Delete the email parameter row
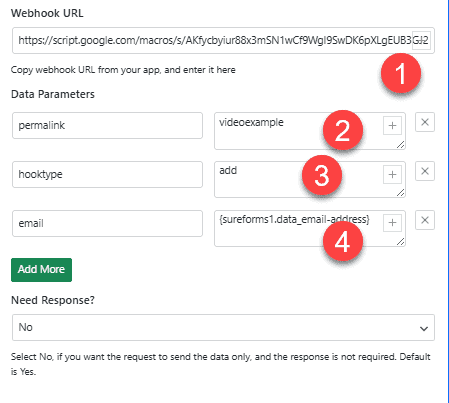 tap(425, 220)
